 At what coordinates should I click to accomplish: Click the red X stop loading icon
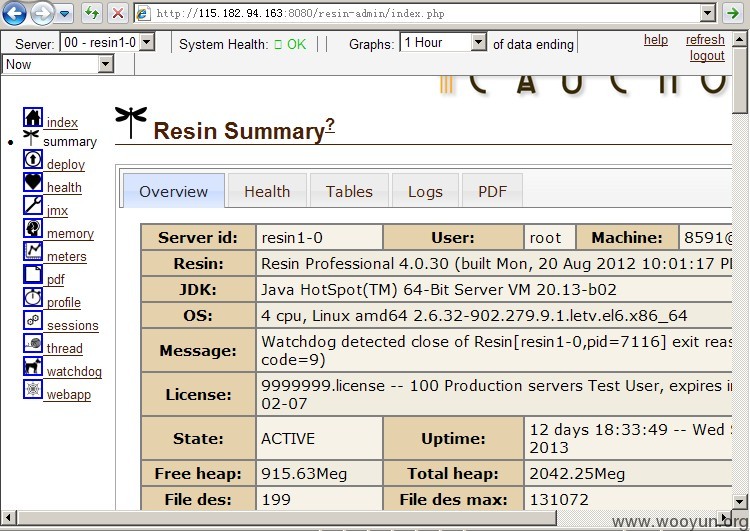click(117, 13)
